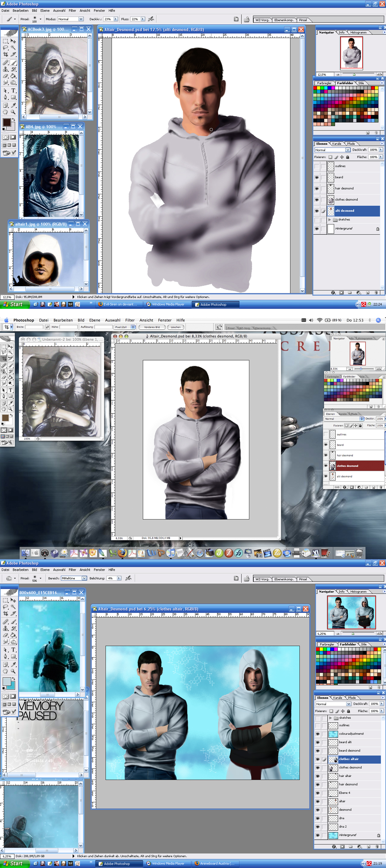Screen dimensions: 386x868
Task: Click the Breite input field
Action: [x=34, y=327]
